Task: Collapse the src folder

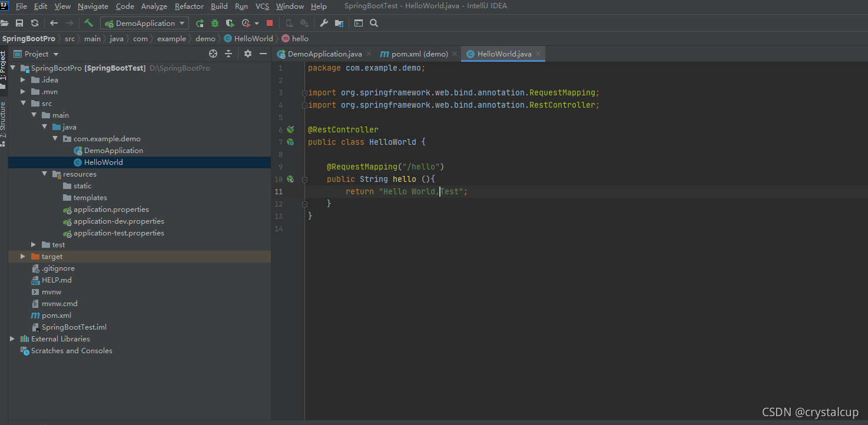Action: [24, 103]
